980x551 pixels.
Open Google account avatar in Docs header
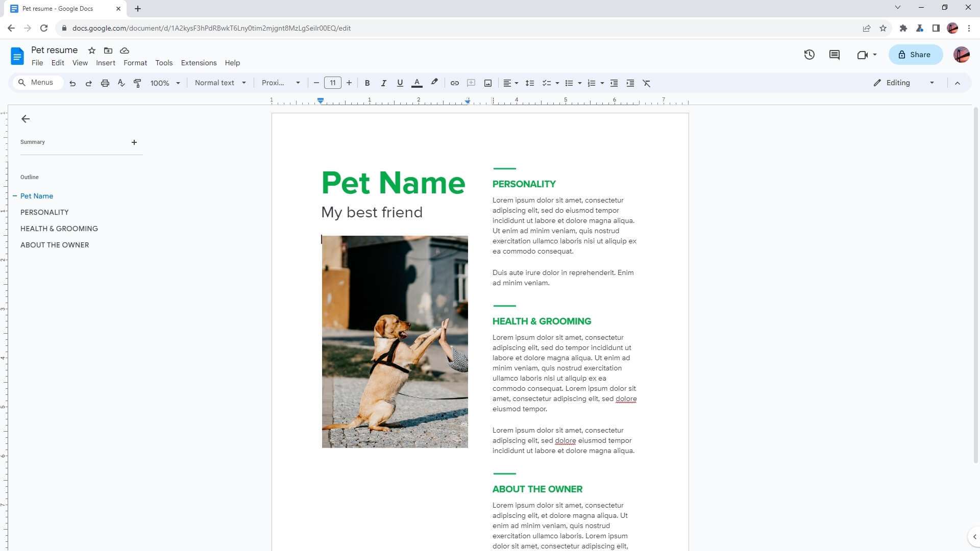961,55
